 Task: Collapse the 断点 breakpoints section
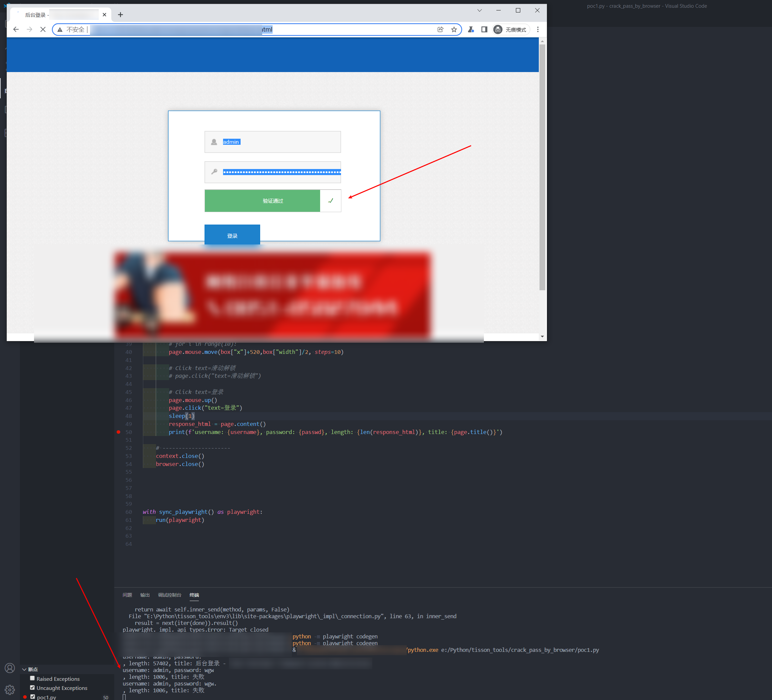pos(25,669)
